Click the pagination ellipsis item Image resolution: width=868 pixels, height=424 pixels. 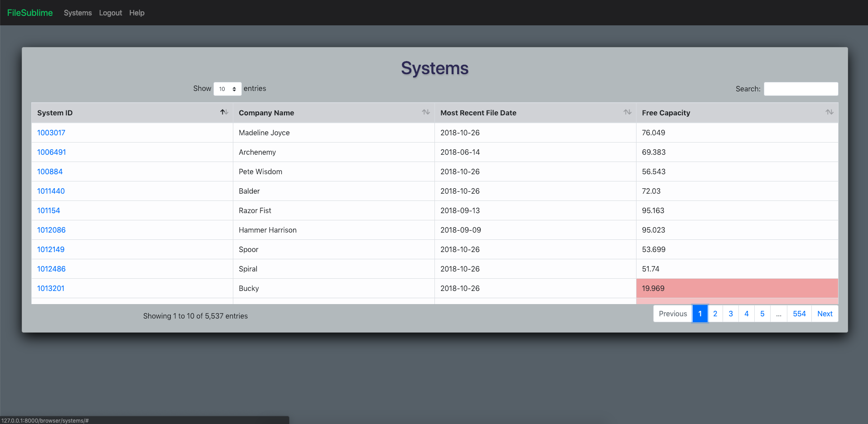click(x=779, y=314)
